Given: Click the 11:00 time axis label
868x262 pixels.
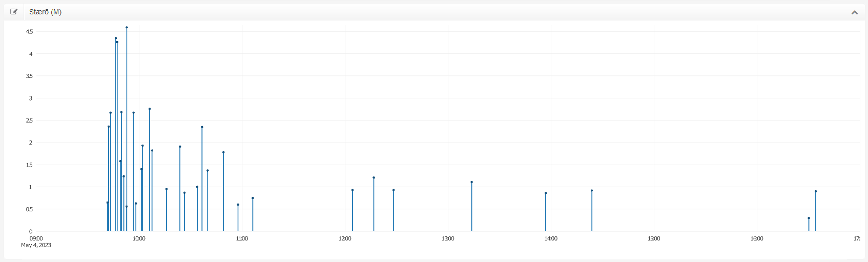Looking at the screenshot, I should (242, 238).
